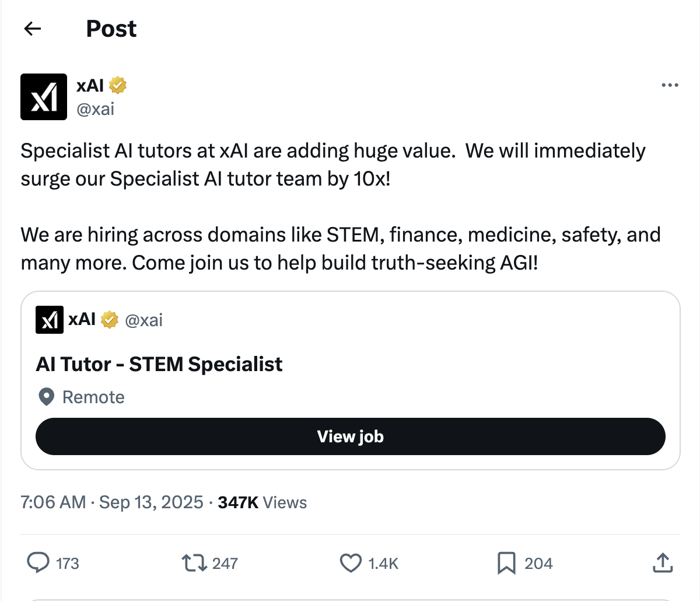Click the location pin icon near Remote

coord(46,397)
